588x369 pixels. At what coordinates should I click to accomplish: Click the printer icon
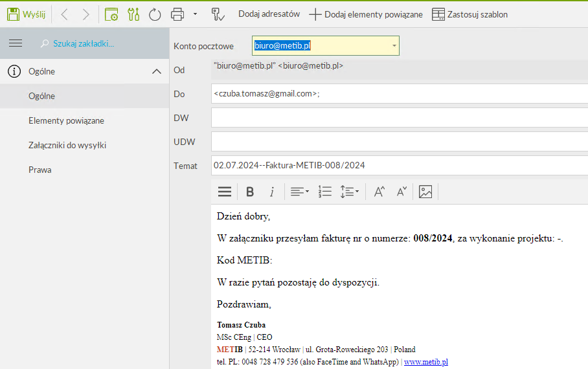pyautogui.click(x=177, y=15)
